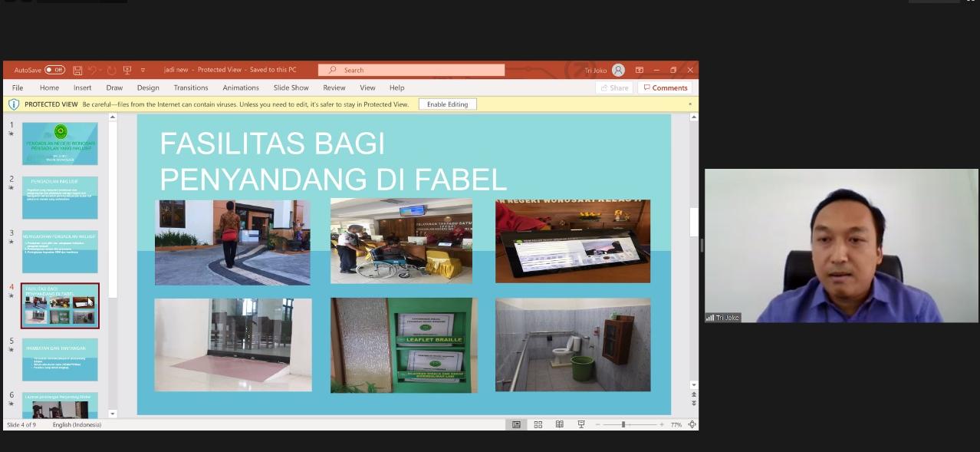Fit slide to current window
The height and width of the screenshot is (452, 980).
(692, 424)
